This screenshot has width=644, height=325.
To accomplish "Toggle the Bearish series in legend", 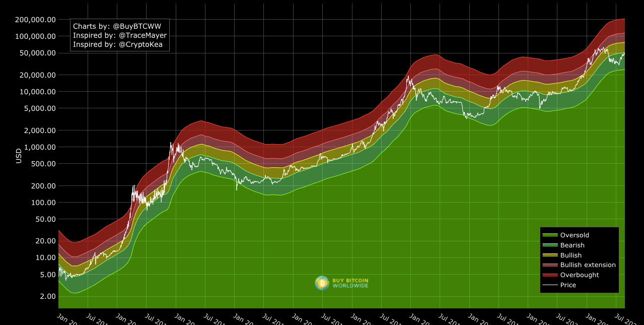I will [x=572, y=245].
